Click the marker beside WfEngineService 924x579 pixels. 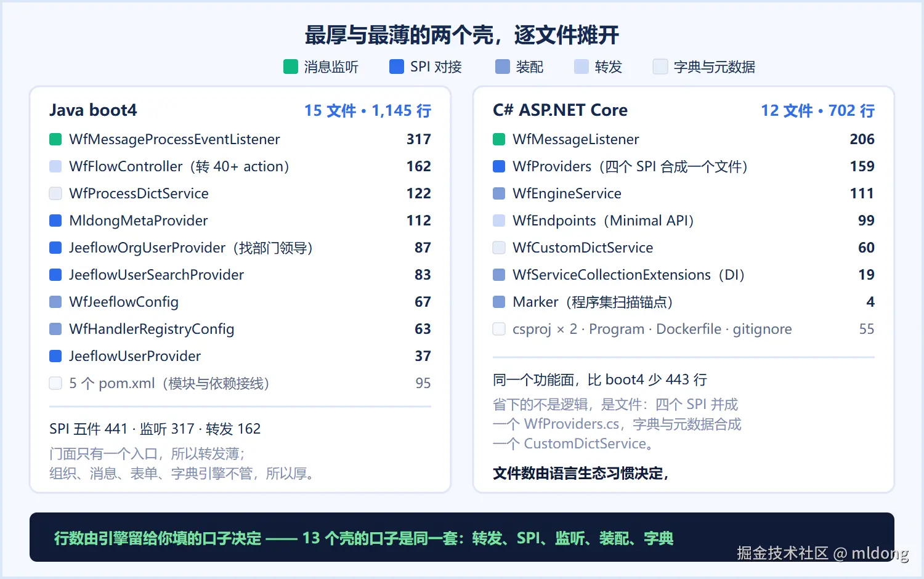click(x=499, y=193)
